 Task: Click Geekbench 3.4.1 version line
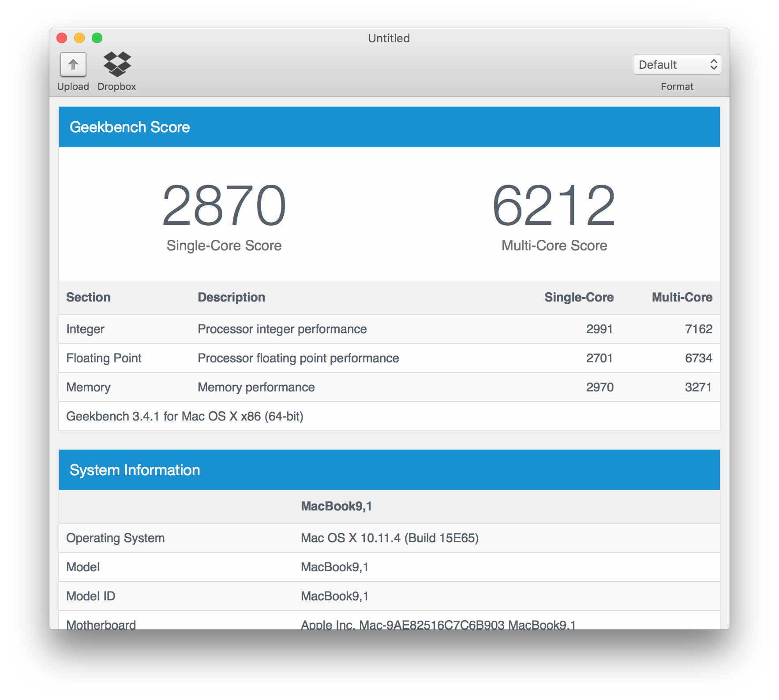click(x=185, y=417)
